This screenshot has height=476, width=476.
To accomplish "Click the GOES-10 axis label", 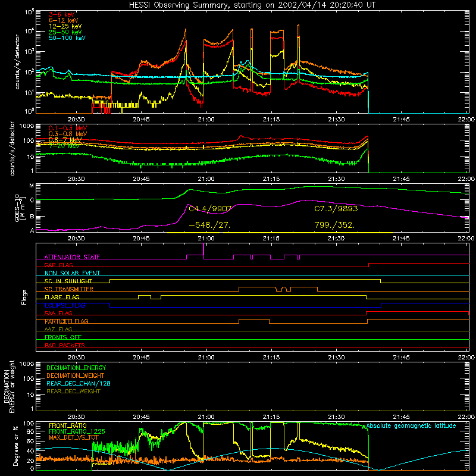I will pyautogui.click(x=17, y=208).
